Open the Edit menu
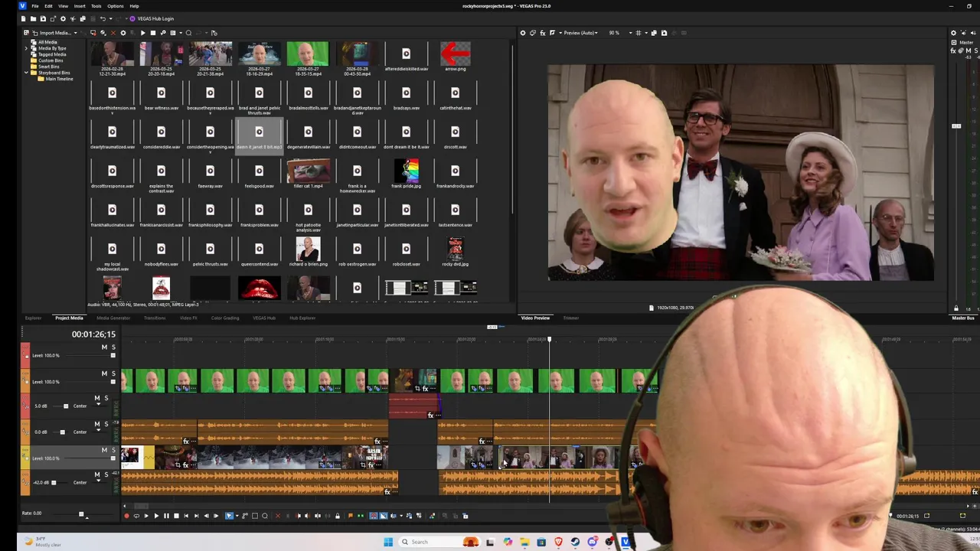Screen dimensions: 980x551 click(48, 6)
